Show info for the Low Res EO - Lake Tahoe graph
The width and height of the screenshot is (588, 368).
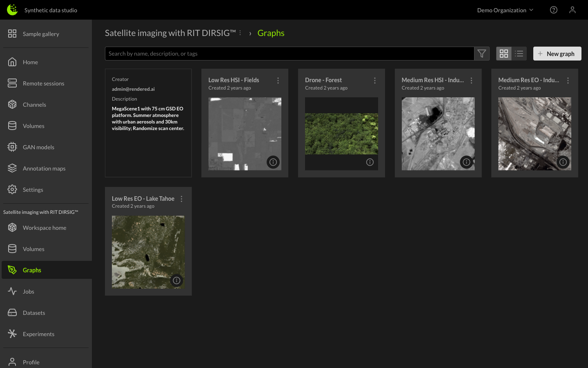click(x=176, y=280)
